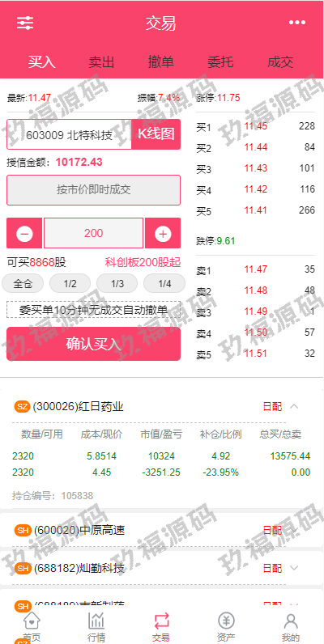Select the 交易 trade icon in bottom bar
This screenshot has width=324, height=644.
point(161,621)
